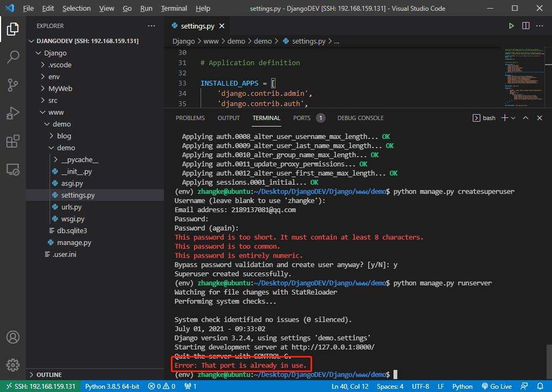The image size is (552, 392).
Task: Change Spaces: 4 indentation setting
Action: pos(390,387)
